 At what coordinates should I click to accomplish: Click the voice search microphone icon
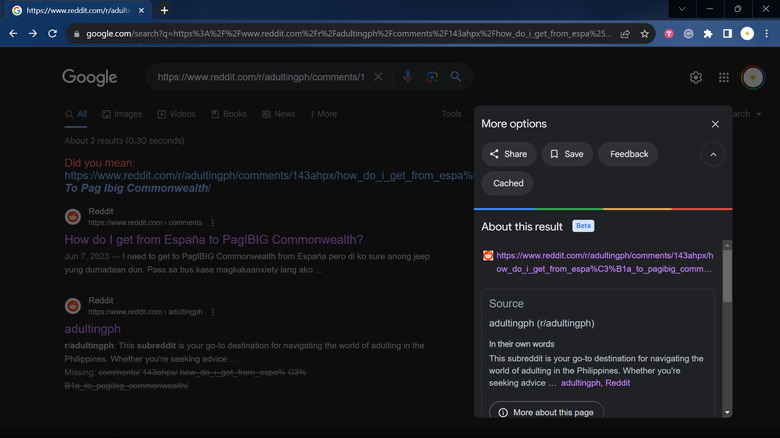(x=407, y=77)
